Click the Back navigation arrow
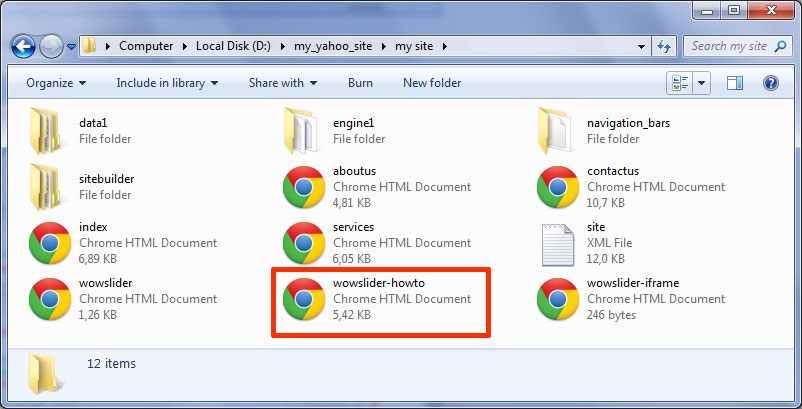Image resolution: width=802 pixels, height=409 pixels. 23,47
